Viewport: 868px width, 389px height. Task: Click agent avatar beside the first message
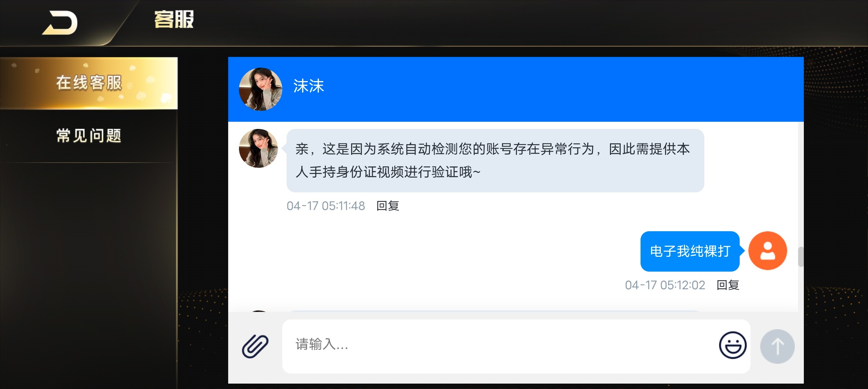tap(258, 148)
